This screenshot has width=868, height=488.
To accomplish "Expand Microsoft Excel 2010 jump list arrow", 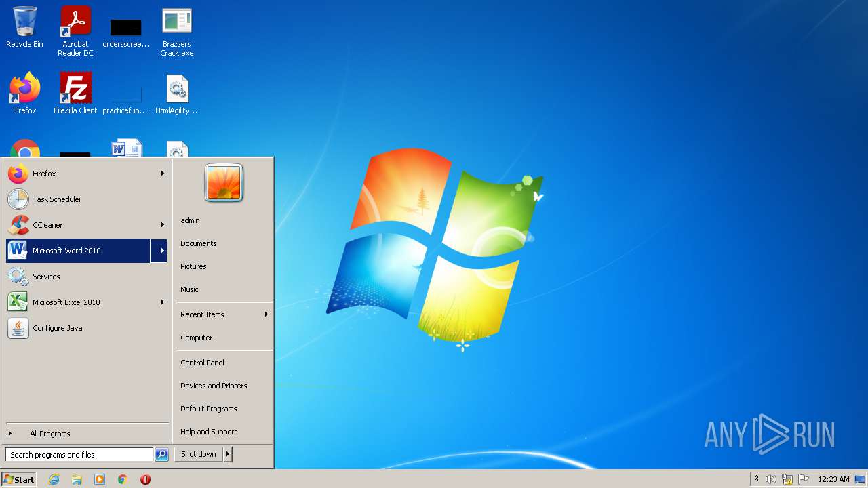I will [162, 302].
